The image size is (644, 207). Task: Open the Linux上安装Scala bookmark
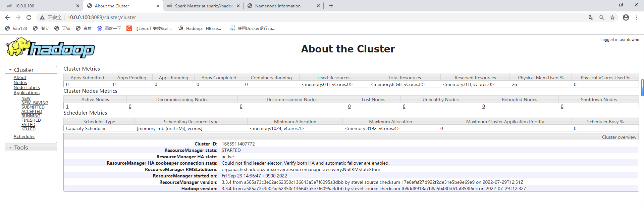[x=149, y=29]
